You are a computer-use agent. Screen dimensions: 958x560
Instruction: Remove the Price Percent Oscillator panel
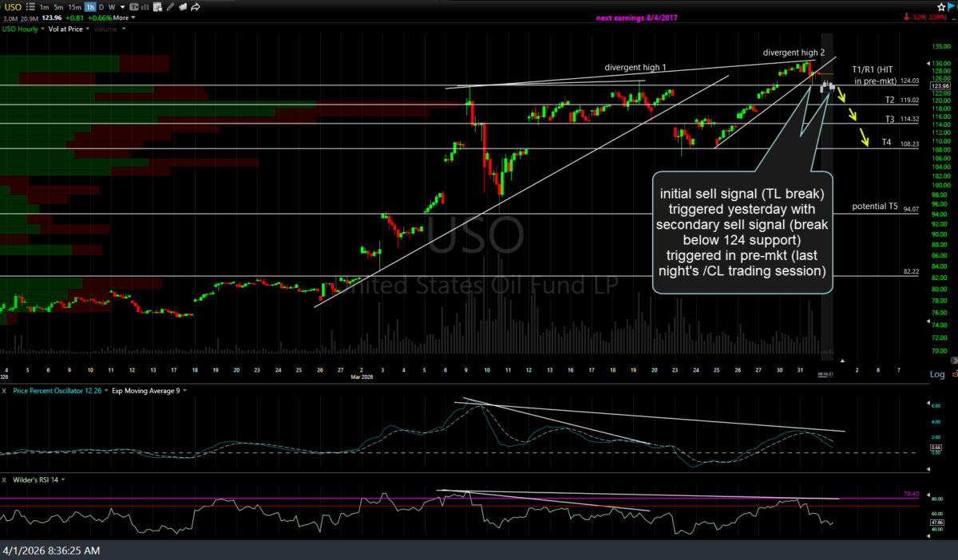click(x=5, y=390)
